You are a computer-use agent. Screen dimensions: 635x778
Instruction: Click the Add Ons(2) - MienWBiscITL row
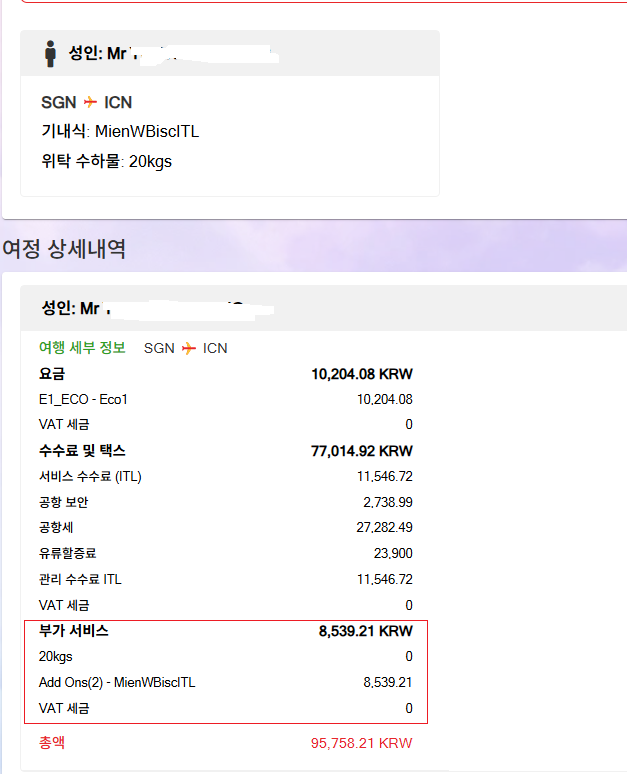pos(226,682)
